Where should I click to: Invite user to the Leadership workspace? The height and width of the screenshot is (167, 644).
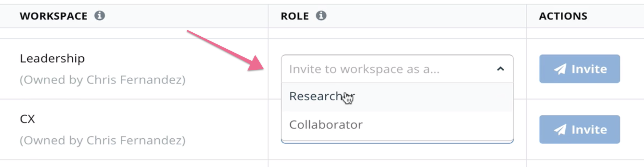point(580,69)
